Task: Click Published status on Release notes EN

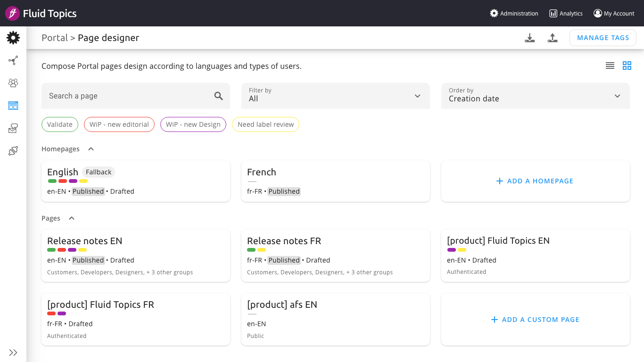Action: click(88, 260)
